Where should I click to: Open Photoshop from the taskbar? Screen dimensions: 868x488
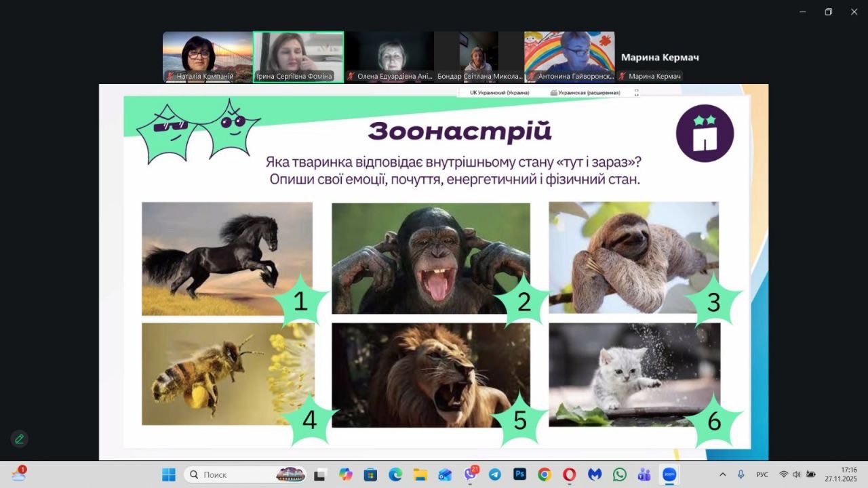520,474
